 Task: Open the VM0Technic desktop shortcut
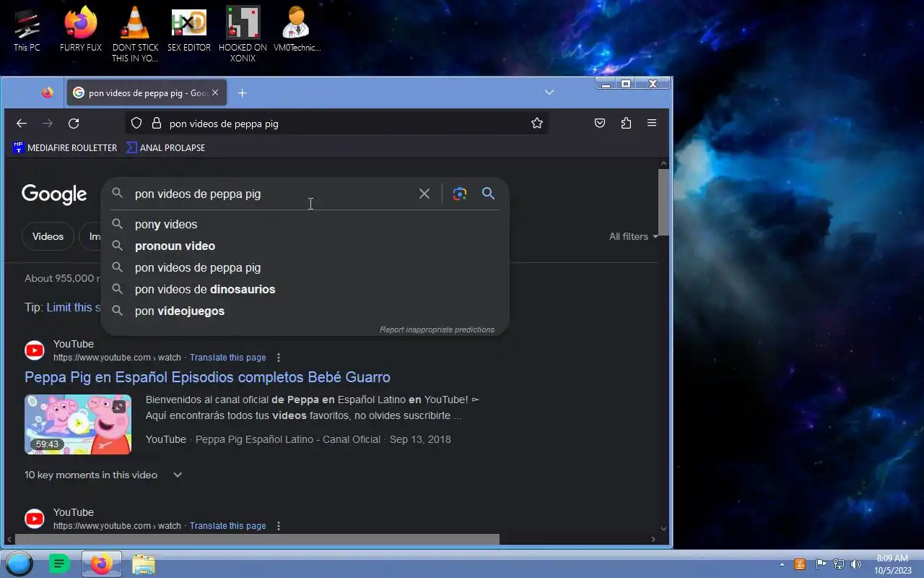point(297,30)
